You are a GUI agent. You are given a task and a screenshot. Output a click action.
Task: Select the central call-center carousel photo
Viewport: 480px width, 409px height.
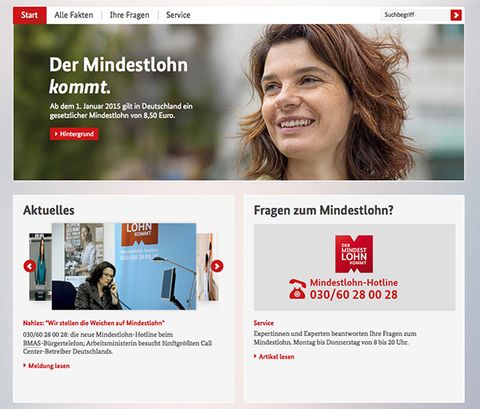pyautogui.click(x=124, y=266)
